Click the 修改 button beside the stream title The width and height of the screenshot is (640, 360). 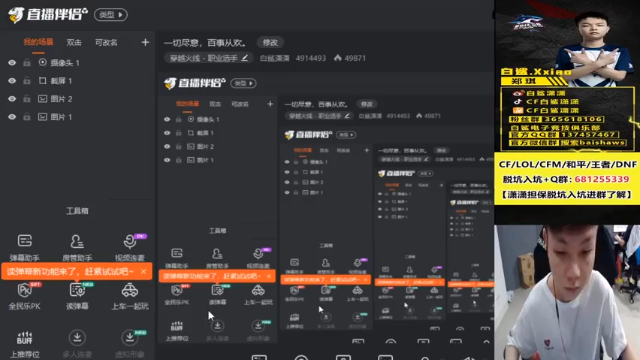tap(270, 42)
